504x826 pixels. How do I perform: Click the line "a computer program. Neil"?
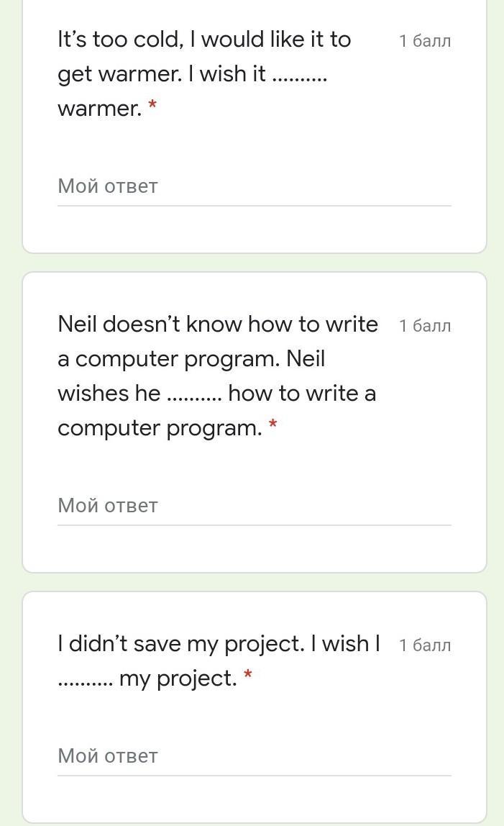[x=191, y=359]
